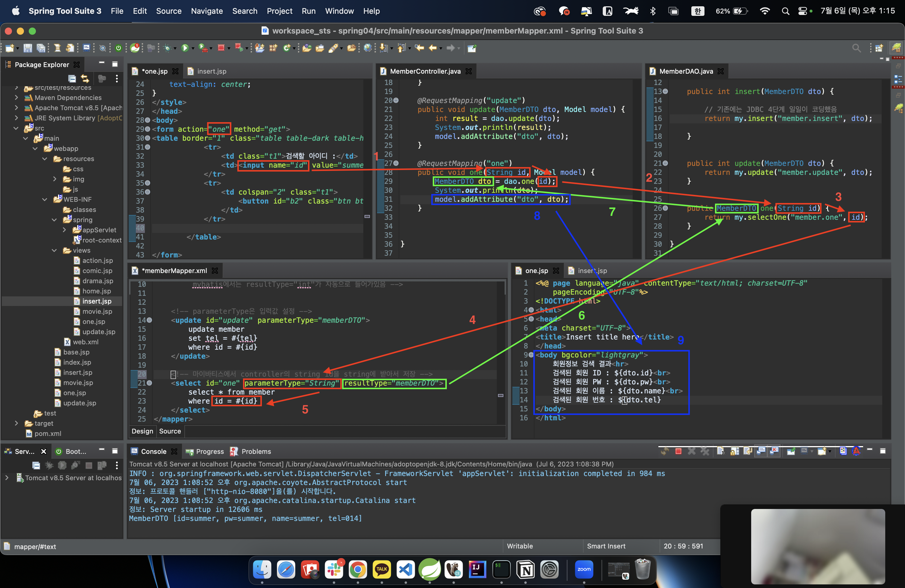Click the green Run button in toolbar

click(185, 48)
